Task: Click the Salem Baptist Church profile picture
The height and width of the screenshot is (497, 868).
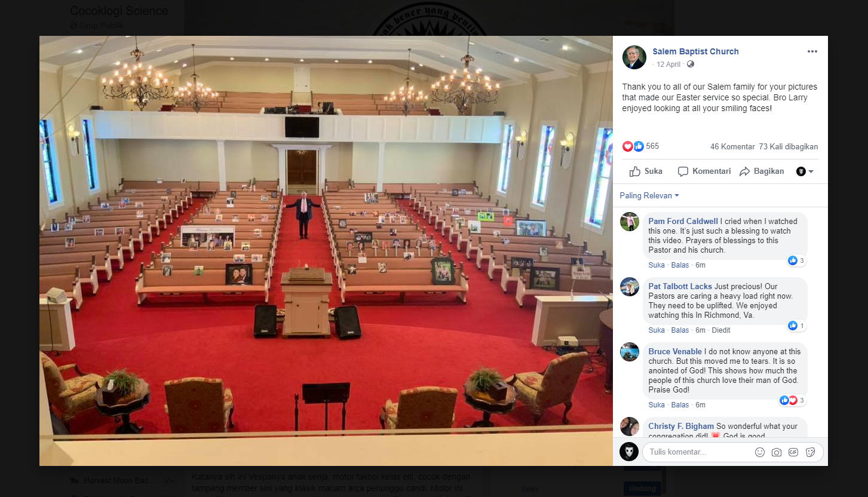Action: click(634, 57)
